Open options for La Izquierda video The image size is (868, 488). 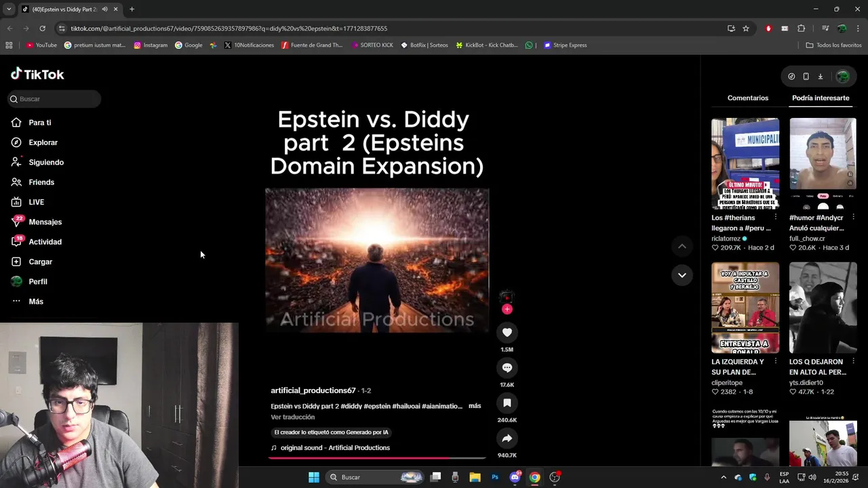pyautogui.click(x=775, y=362)
